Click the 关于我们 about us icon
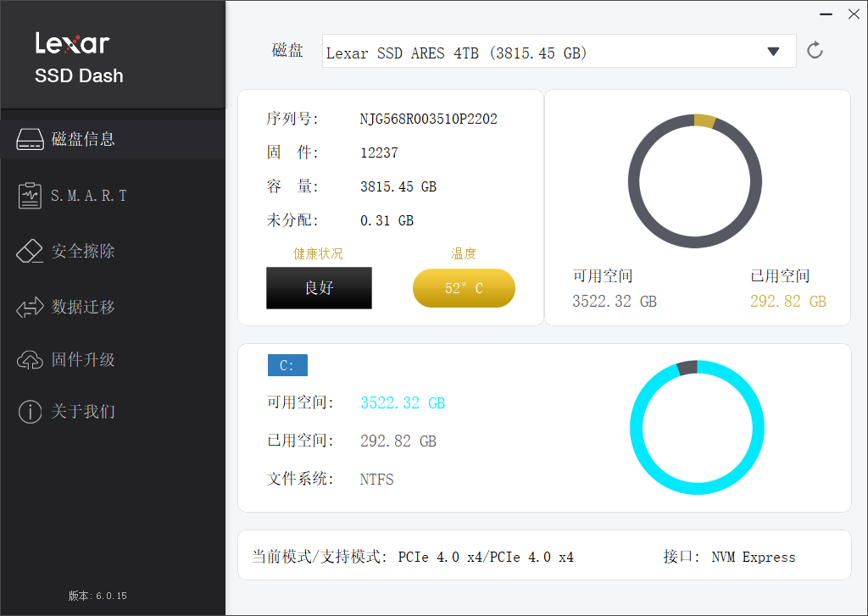The image size is (868, 616). (x=31, y=412)
